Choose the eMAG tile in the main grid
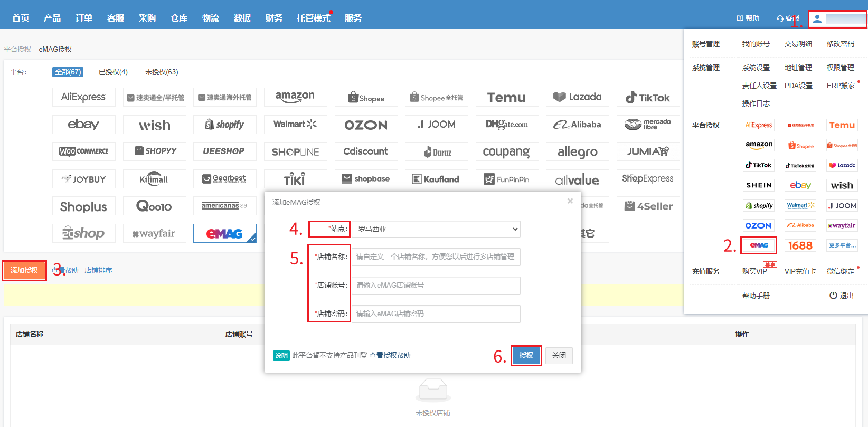Viewport: 868px width, 427px height. [x=225, y=233]
